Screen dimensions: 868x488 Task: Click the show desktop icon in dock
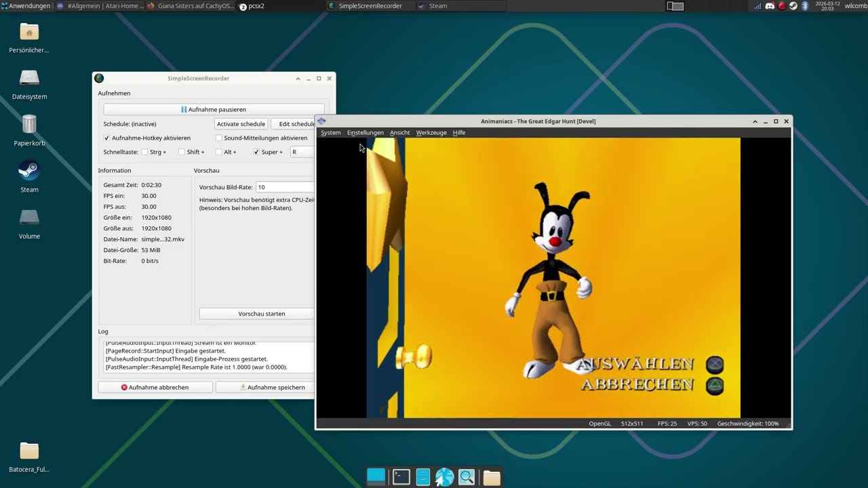click(376, 476)
